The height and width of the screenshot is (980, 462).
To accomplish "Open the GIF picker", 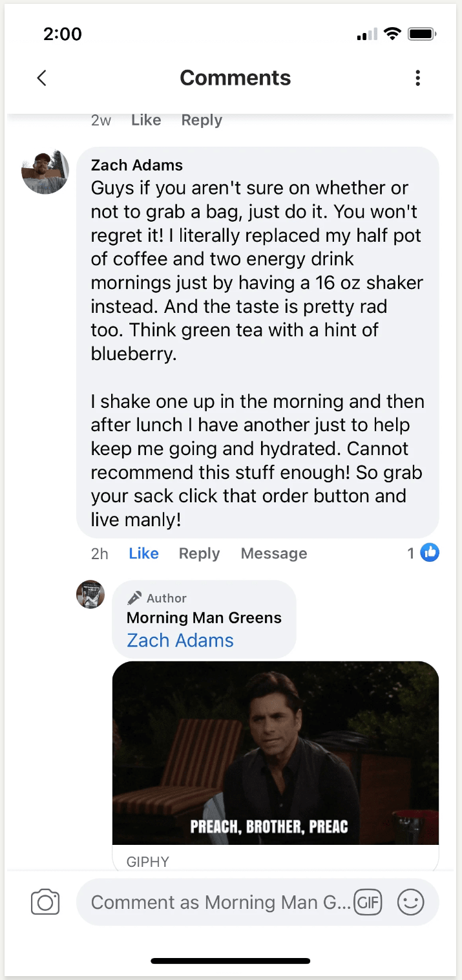I will (368, 902).
